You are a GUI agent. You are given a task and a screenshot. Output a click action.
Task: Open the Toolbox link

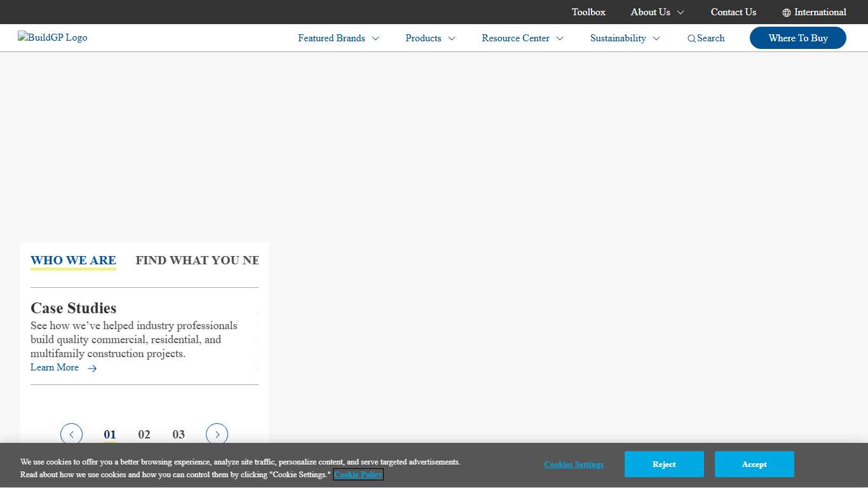point(588,12)
